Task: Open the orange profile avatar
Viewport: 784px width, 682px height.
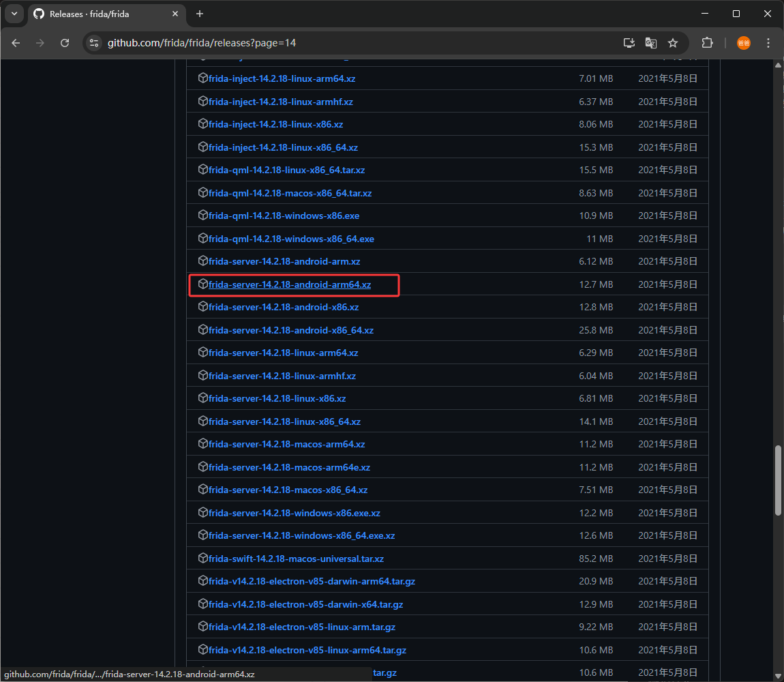Action: [744, 43]
